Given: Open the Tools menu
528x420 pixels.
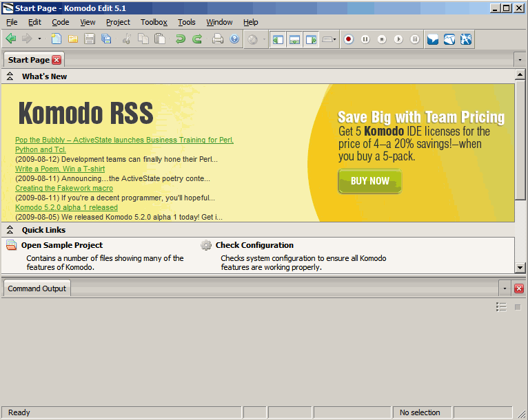Looking at the screenshot, I should (x=187, y=22).
